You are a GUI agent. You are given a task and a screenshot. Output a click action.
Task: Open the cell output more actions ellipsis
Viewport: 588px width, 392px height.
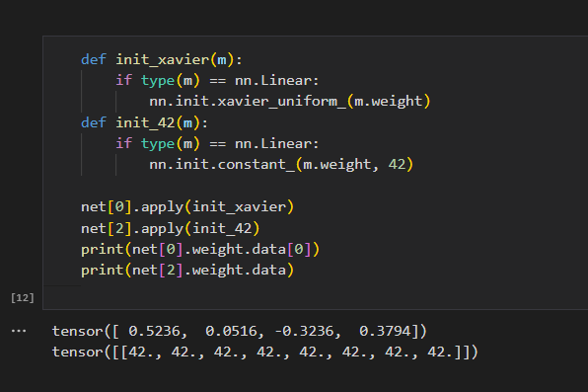click(x=19, y=331)
